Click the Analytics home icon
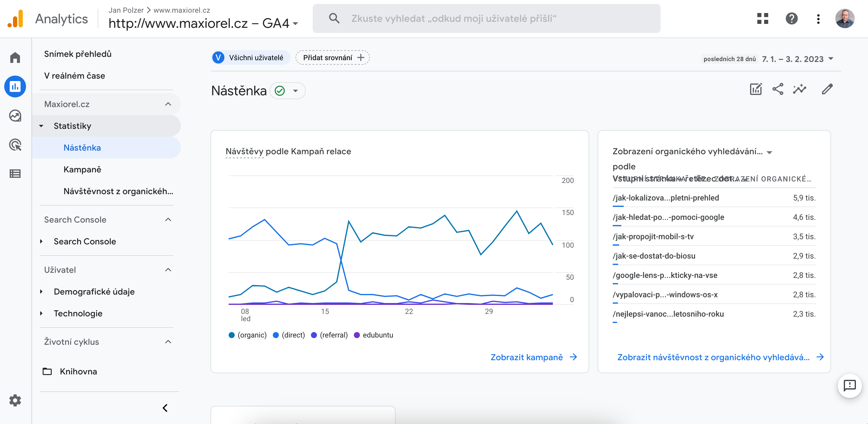This screenshot has width=868, height=424. tap(15, 57)
